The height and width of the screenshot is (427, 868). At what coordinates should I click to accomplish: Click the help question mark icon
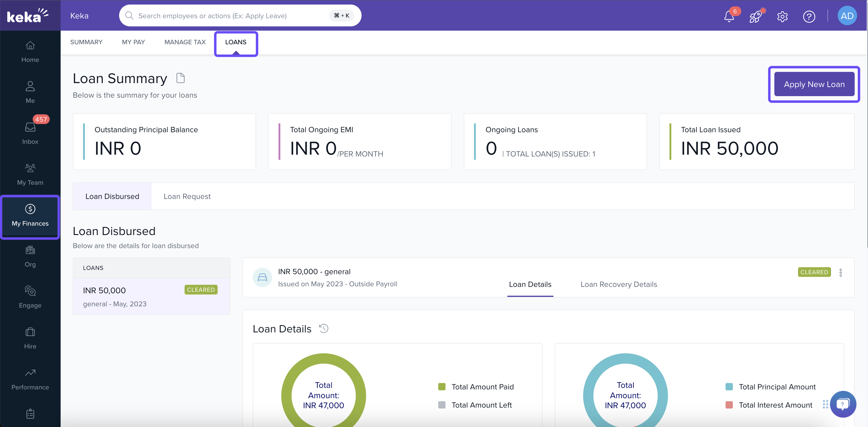(x=809, y=16)
